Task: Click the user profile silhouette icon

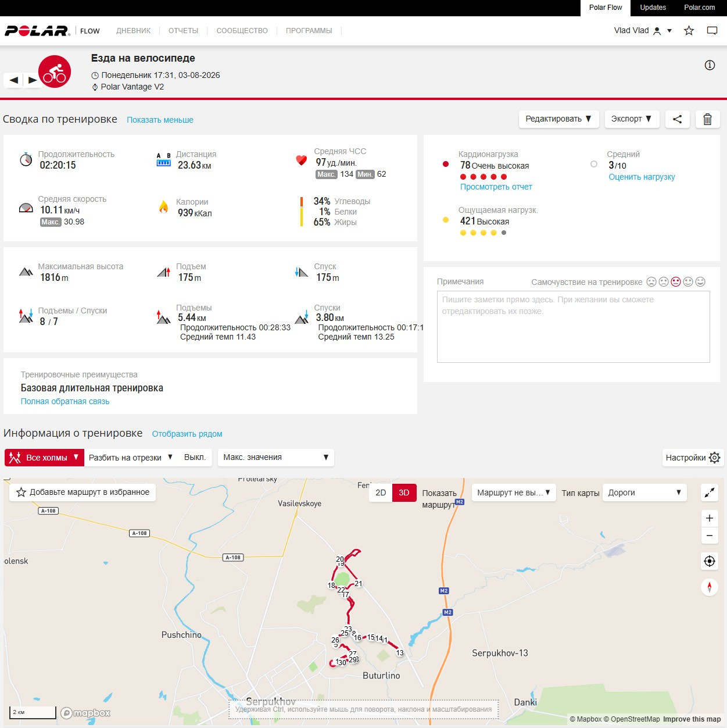Action: pyautogui.click(x=657, y=31)
